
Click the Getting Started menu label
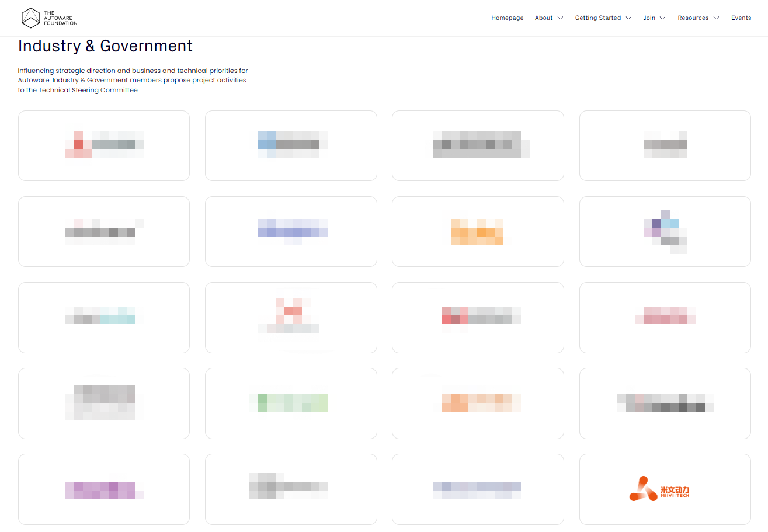click(x=597, y=18)
